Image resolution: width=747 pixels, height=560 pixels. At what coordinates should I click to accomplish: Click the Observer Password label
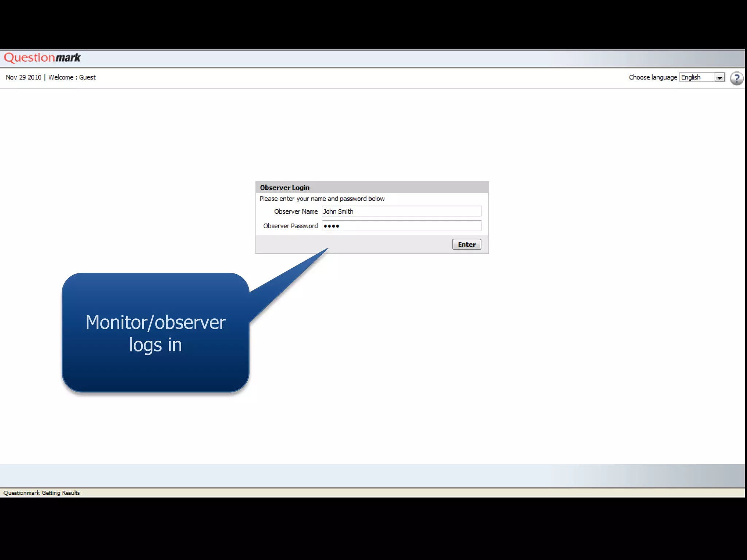tap(290, 226)
